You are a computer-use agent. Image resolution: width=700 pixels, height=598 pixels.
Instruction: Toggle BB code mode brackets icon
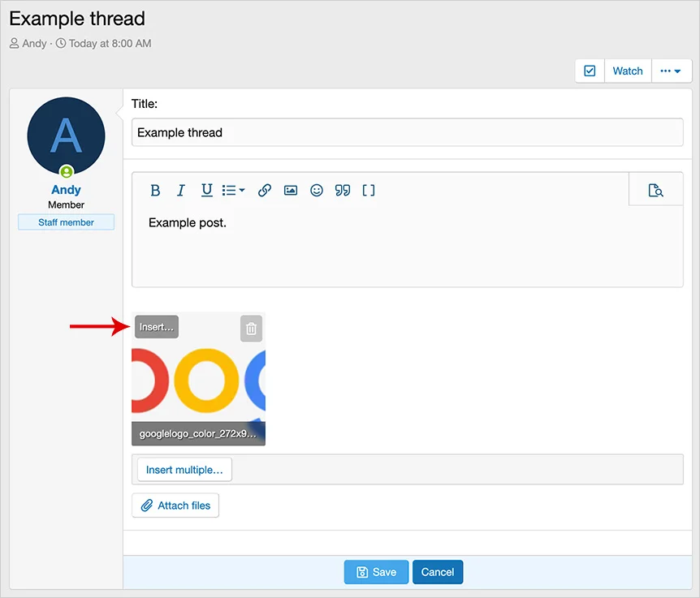click(369, 191)
